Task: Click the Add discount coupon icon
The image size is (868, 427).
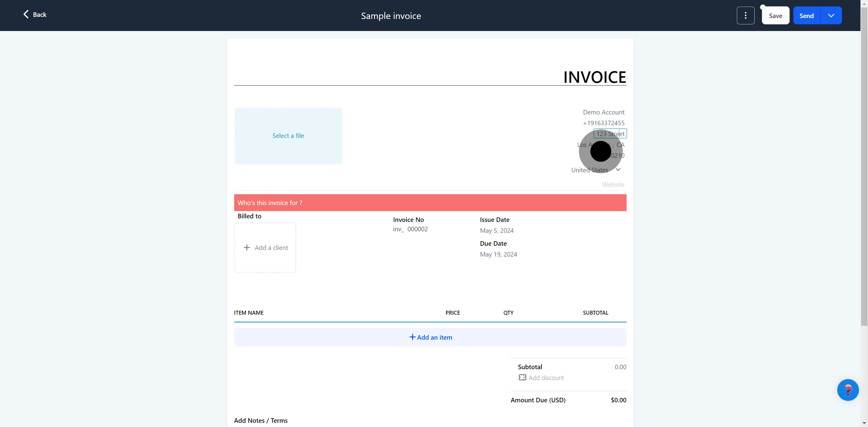Action: coord(522,378)
